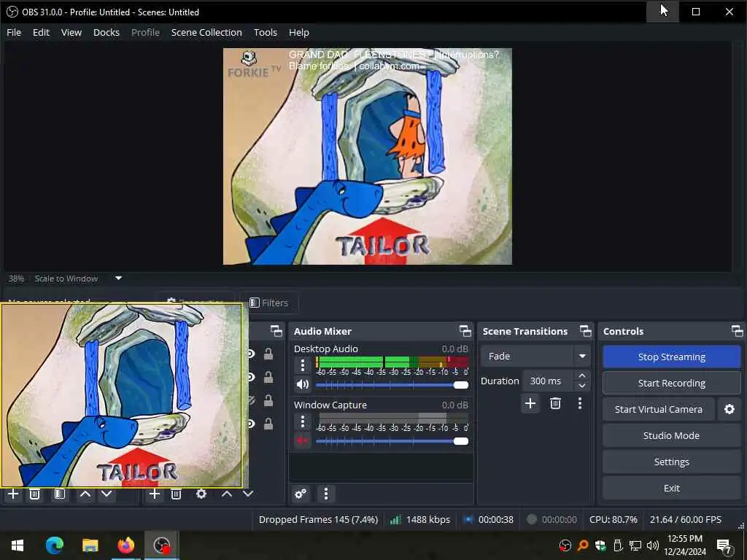Float the Controls dock

(x=737, y=331)
